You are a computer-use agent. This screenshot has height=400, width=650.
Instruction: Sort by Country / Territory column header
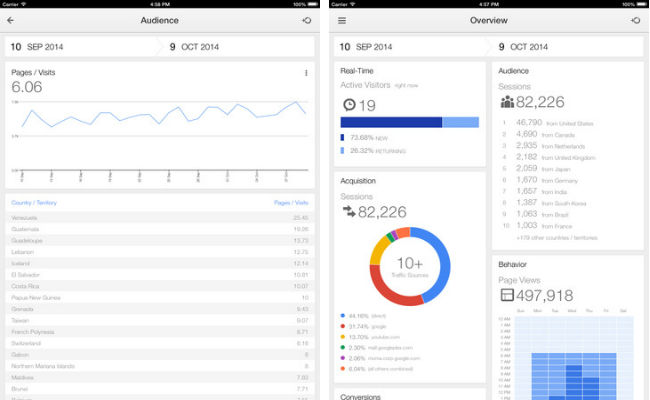tap(34, 203)
